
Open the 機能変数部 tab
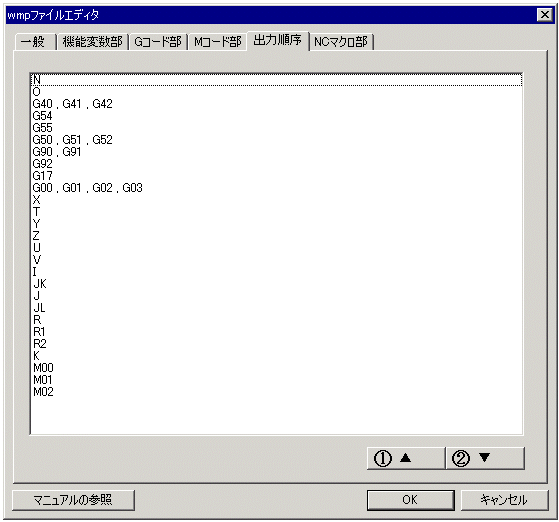pos(93,42)
